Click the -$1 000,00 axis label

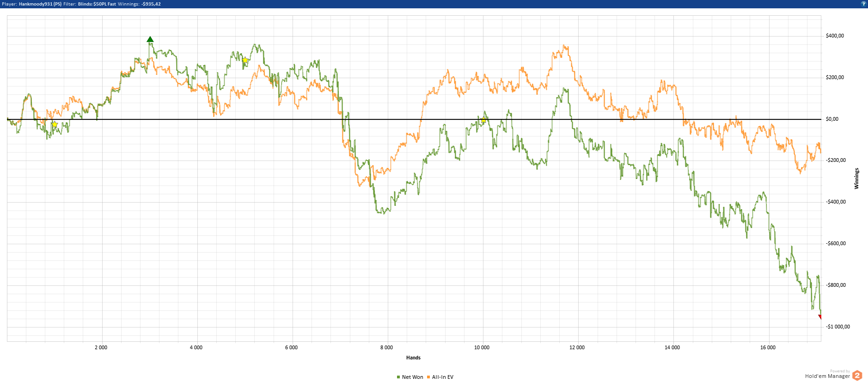[x=837, y=327]
